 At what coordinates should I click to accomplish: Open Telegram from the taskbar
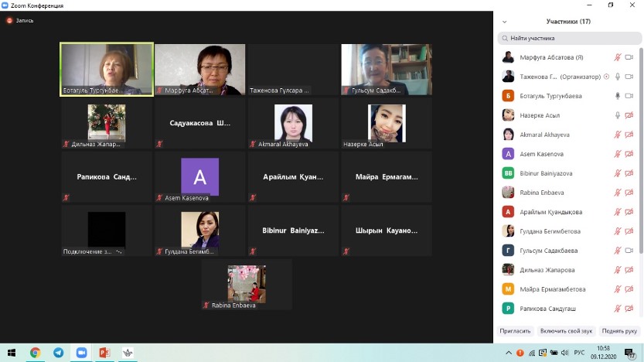point(58,353)
